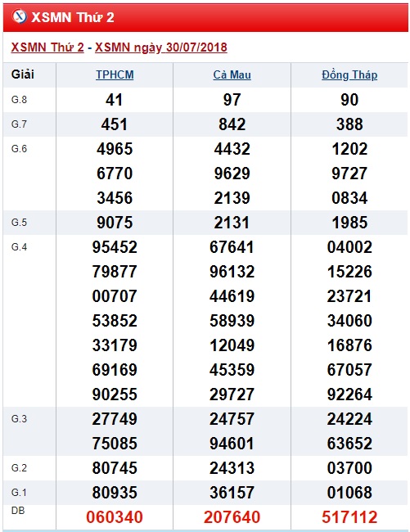The image size is (410, 532).
Task: Select Đồng Tháp special prize 517112
Action: [349, 517]
